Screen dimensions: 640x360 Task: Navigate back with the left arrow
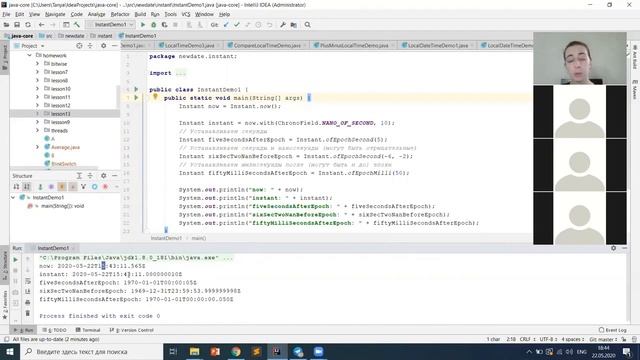(x=41, y=25)
